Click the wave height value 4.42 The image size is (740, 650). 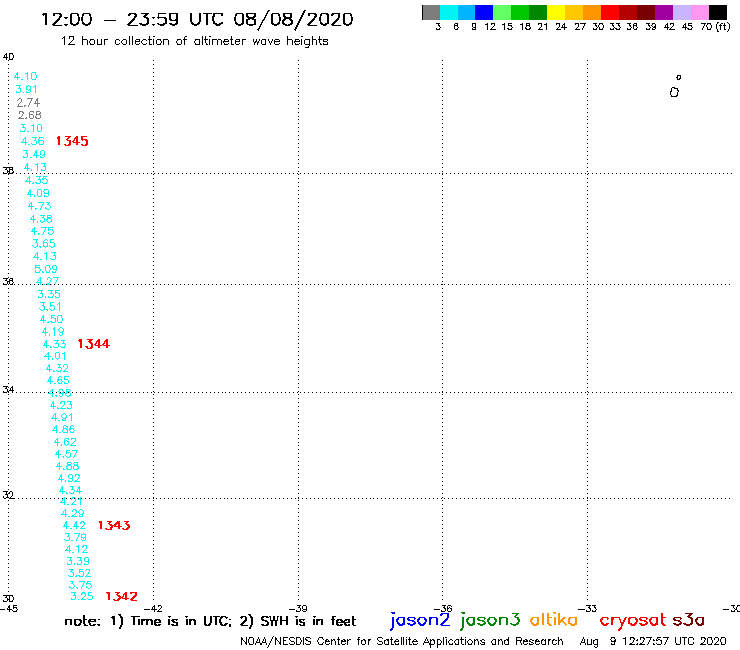click(75, 525)
